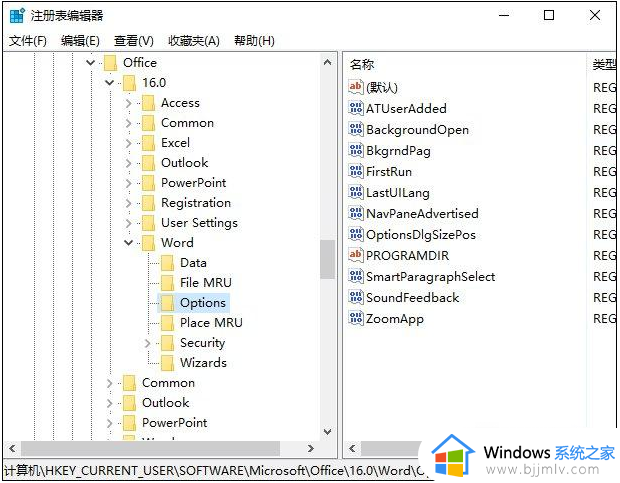Expand the User Settings key chevron
This screenshot has width=620, height=483.
tap(128, 223)
